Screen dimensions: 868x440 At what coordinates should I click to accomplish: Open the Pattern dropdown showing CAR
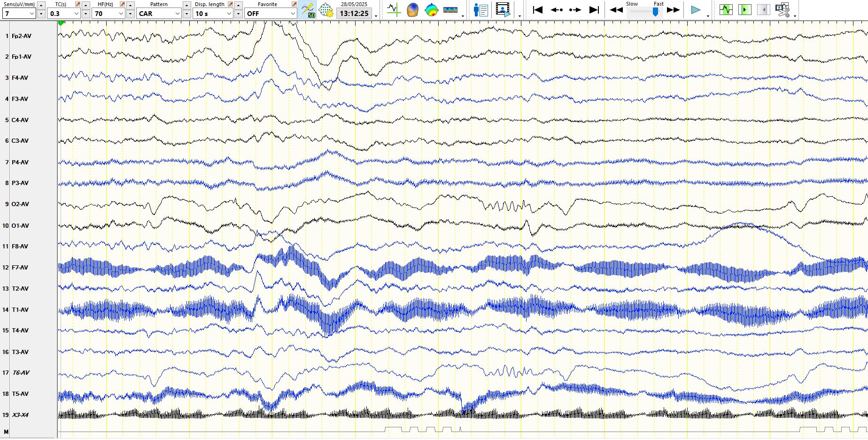159,14
